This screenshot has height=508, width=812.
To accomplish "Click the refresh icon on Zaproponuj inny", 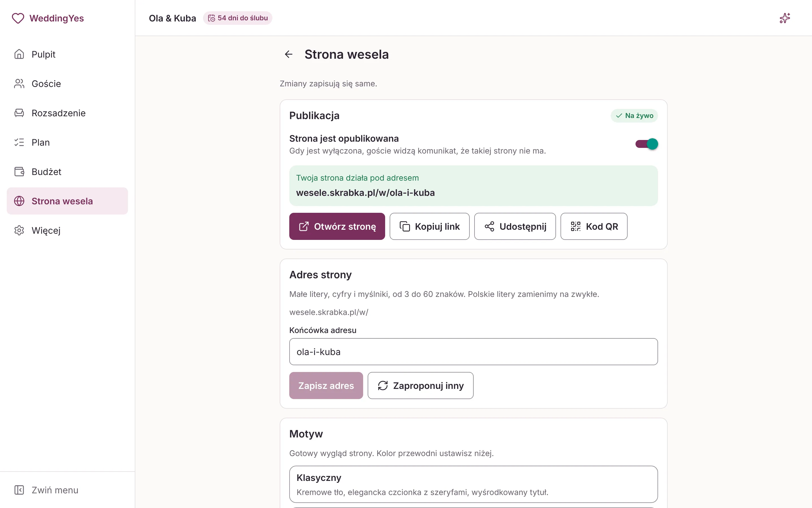I will [x=383, y=386].
